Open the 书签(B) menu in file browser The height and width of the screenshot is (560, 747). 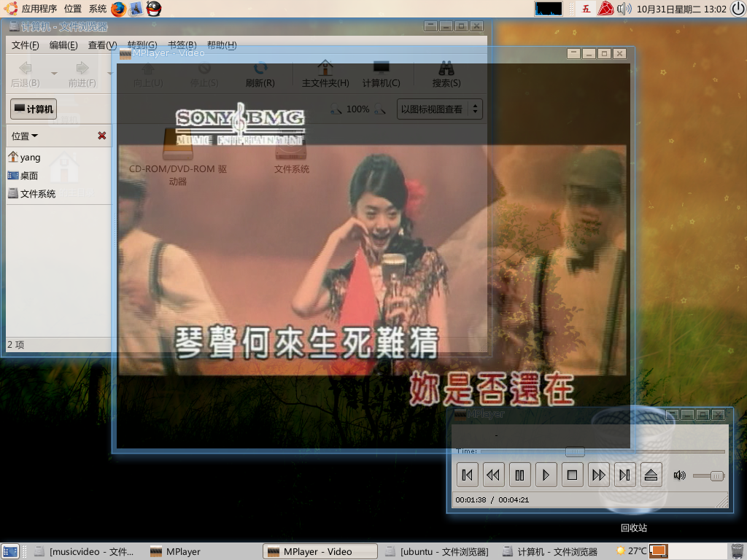(x=182, y=45)
